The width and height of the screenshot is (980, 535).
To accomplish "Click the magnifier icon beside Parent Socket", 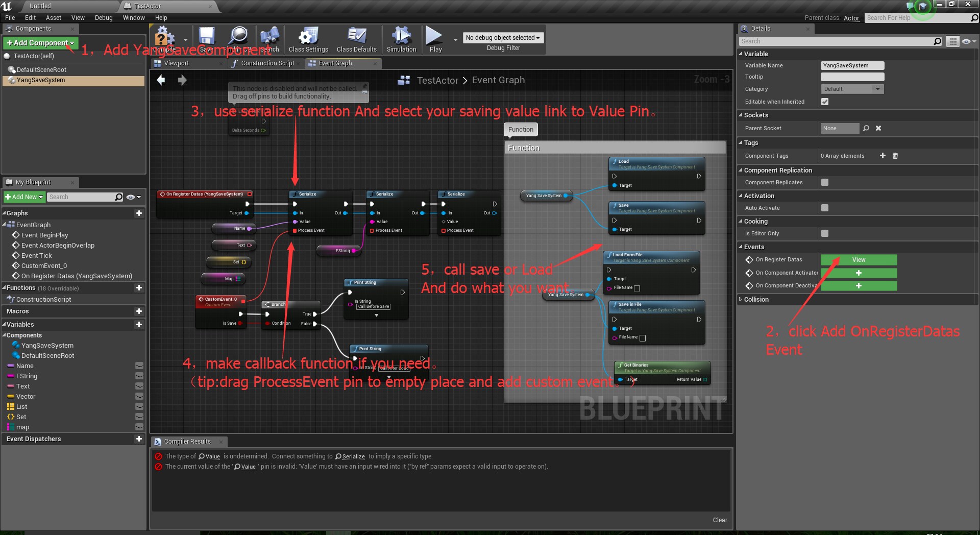I will (866, 128).
